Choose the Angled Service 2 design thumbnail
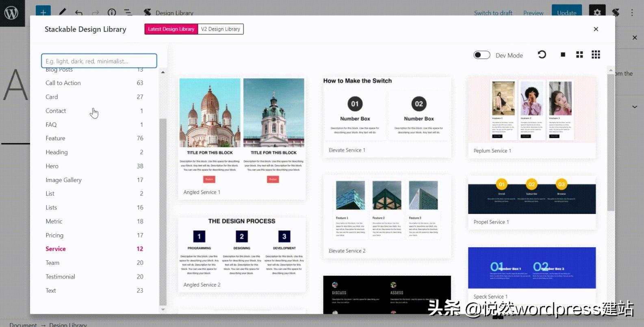Viewport: 644px width, 327px height. pos(242,255)
